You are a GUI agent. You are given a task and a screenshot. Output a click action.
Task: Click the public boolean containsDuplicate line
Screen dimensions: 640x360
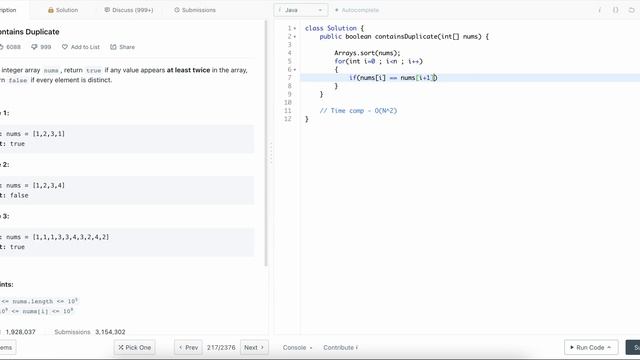404,36
